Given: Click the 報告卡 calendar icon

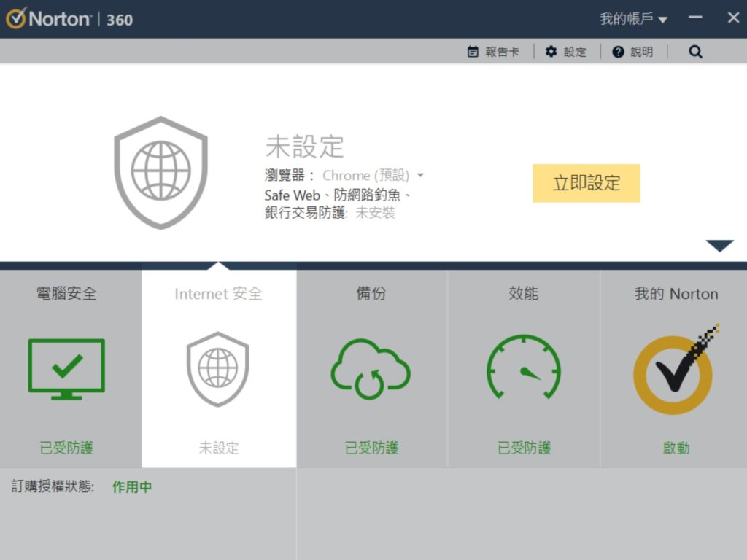Looking at the screenshot, I should [473, 52].
